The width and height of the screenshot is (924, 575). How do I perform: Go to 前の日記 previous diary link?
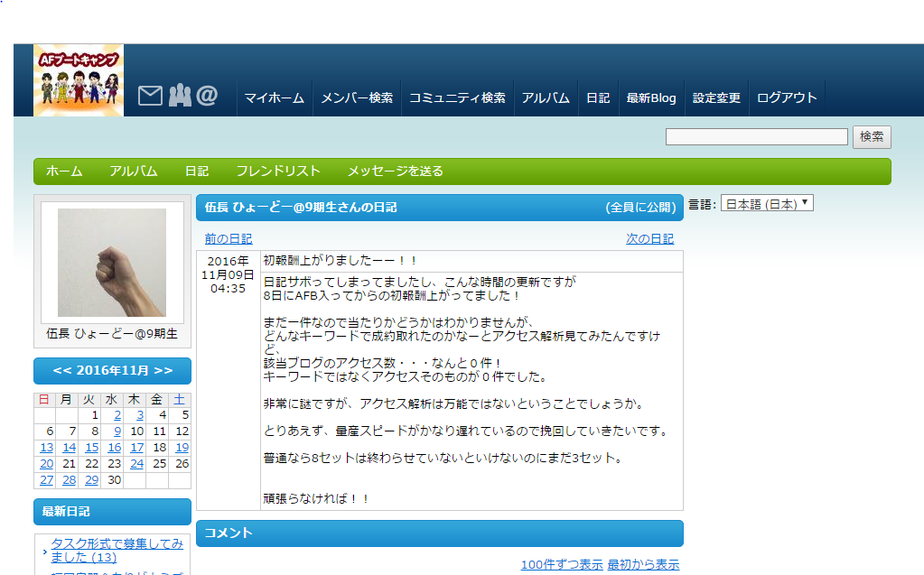(x=228, y=239)
